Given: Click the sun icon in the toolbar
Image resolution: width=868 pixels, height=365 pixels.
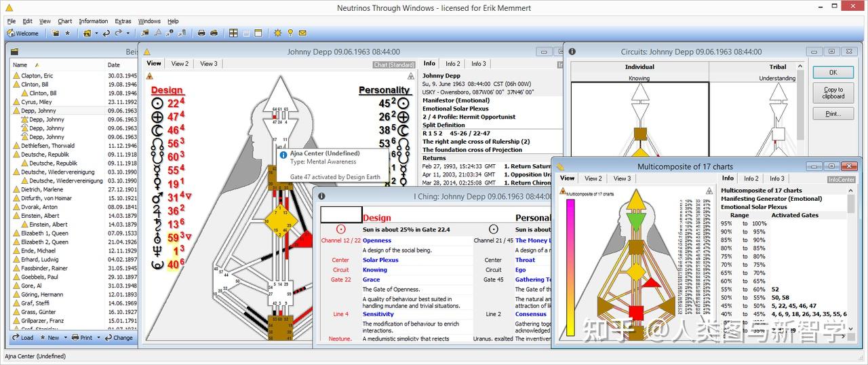Looking at the screenshot, I should (x=277, y=33).
